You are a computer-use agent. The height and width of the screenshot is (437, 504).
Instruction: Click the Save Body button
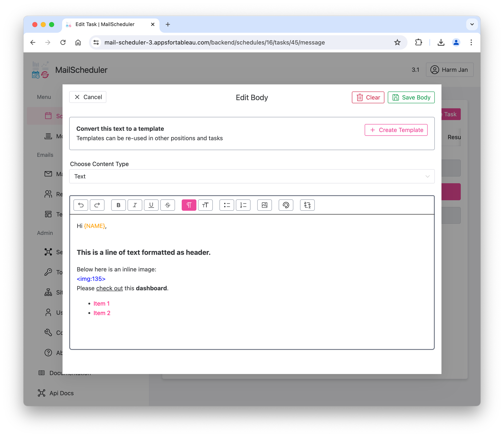coord(411,98)
